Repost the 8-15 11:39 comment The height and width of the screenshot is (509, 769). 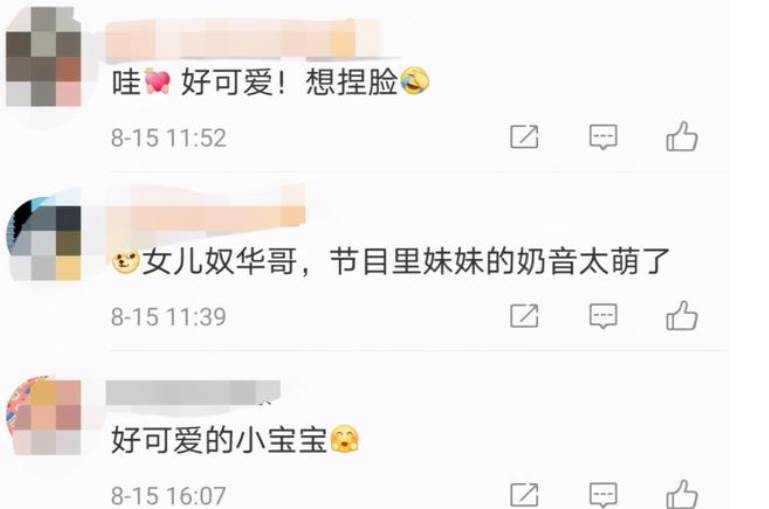[x=524, y=316]
